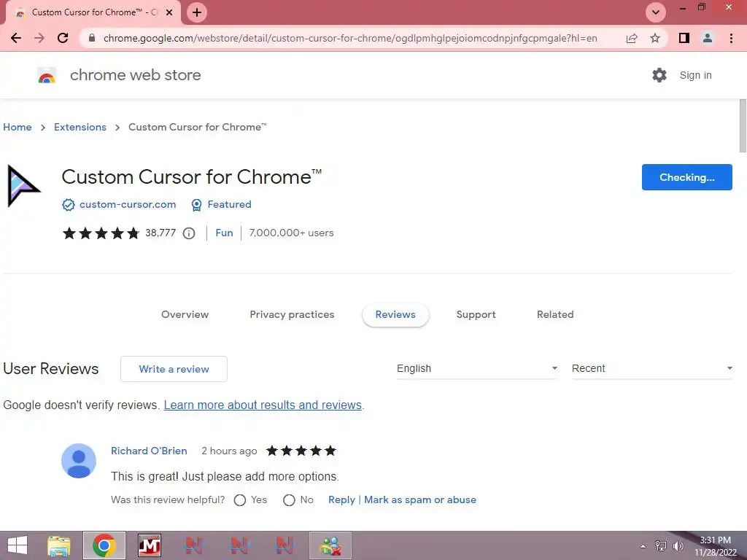Open the Fun category link
Image resolution: width=747 pixels, height=560 pixels.
224,233
